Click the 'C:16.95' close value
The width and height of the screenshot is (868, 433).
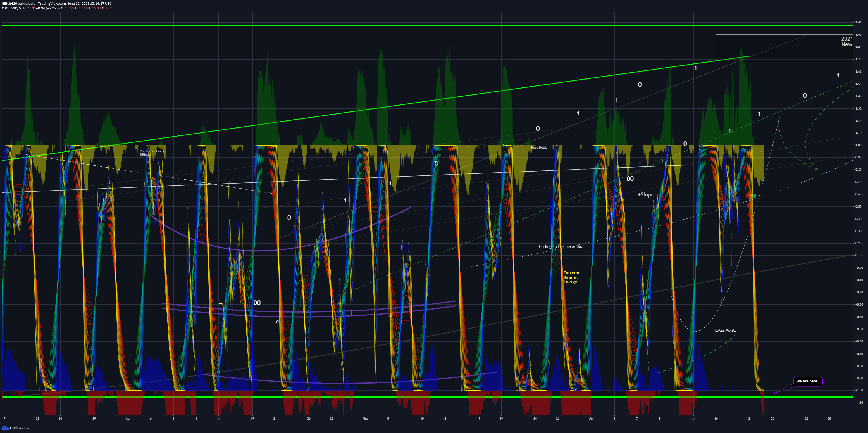(108, 8)
